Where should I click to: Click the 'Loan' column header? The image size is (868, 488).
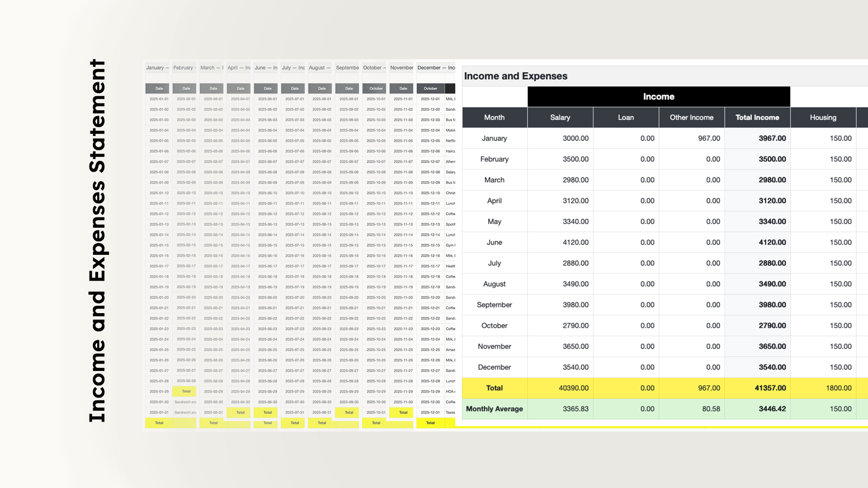pyautogui.click(x=626, y=117)
